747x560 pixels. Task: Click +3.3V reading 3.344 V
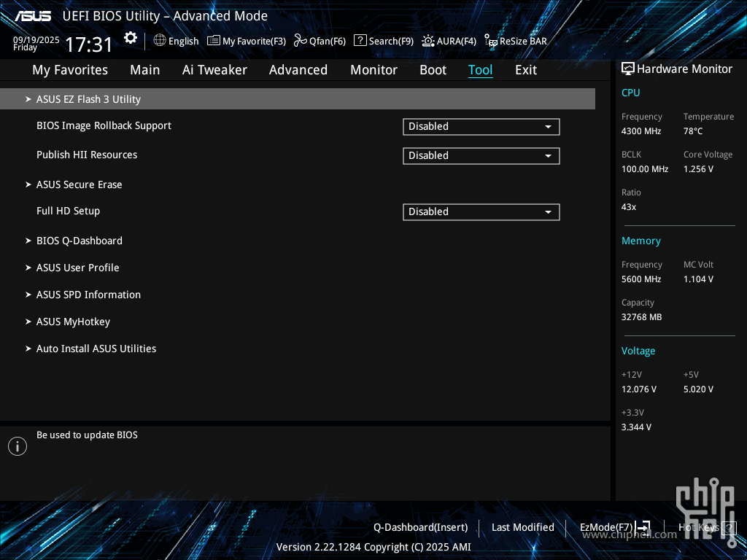point(636,427)
